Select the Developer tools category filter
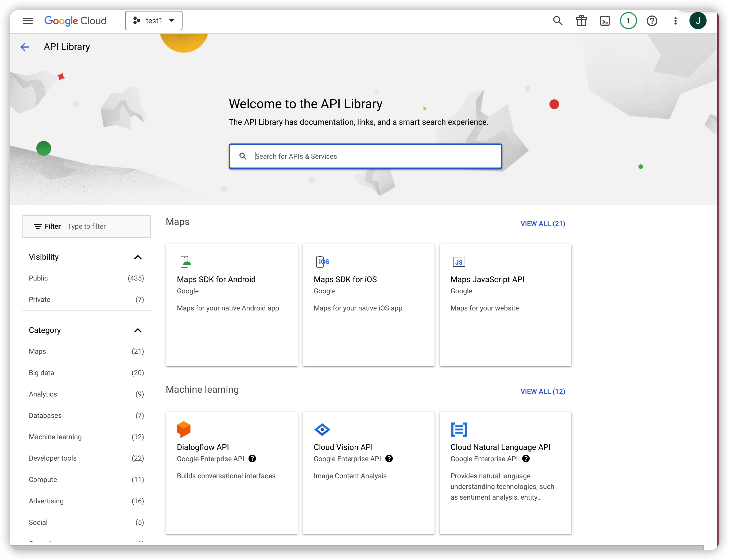Screen dimensions: 729x560 [x=86, y=458]
